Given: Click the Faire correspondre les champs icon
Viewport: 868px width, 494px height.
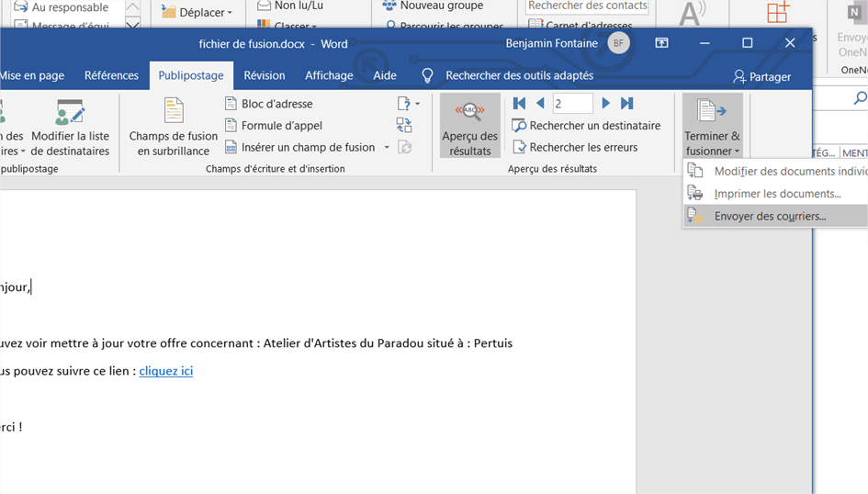Looking at the screenshot, I should tap(404, 126).
